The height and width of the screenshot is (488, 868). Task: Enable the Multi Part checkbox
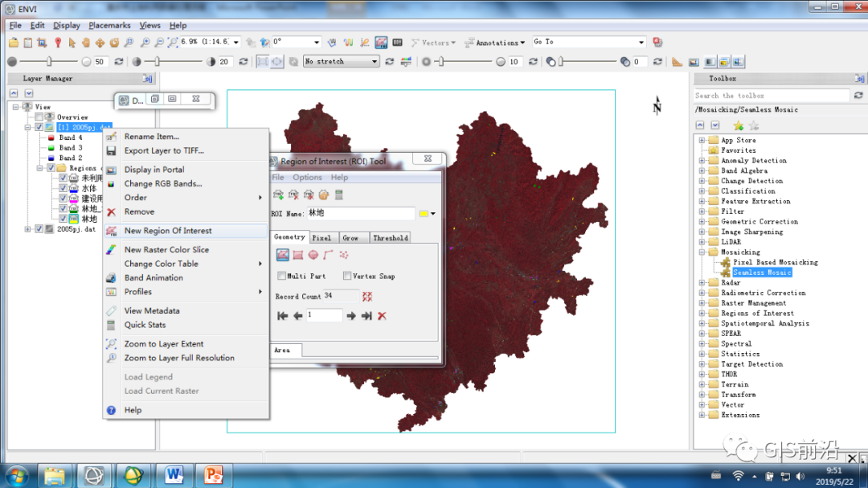281,276
